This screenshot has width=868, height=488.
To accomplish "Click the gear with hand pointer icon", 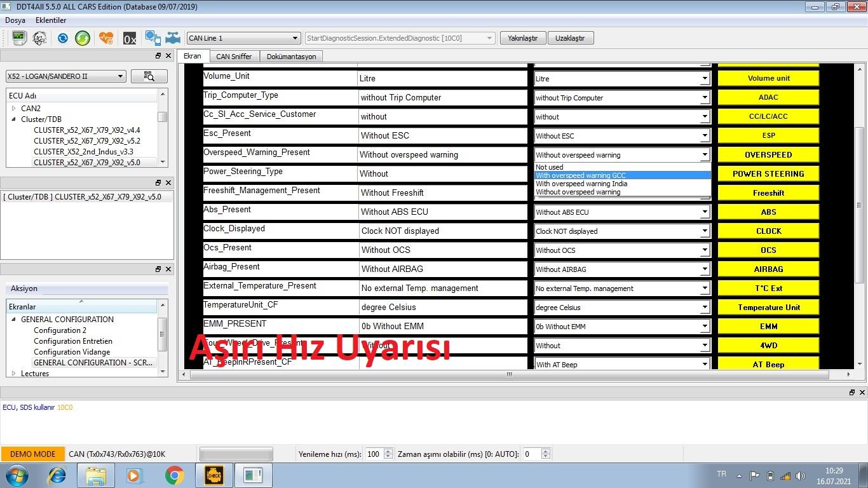I will click(153, 38).
